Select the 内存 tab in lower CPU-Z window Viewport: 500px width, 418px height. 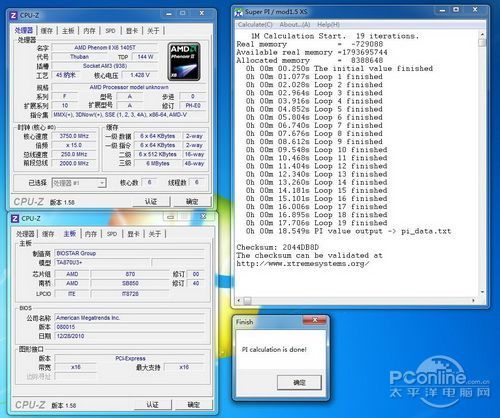coord(91,234)
